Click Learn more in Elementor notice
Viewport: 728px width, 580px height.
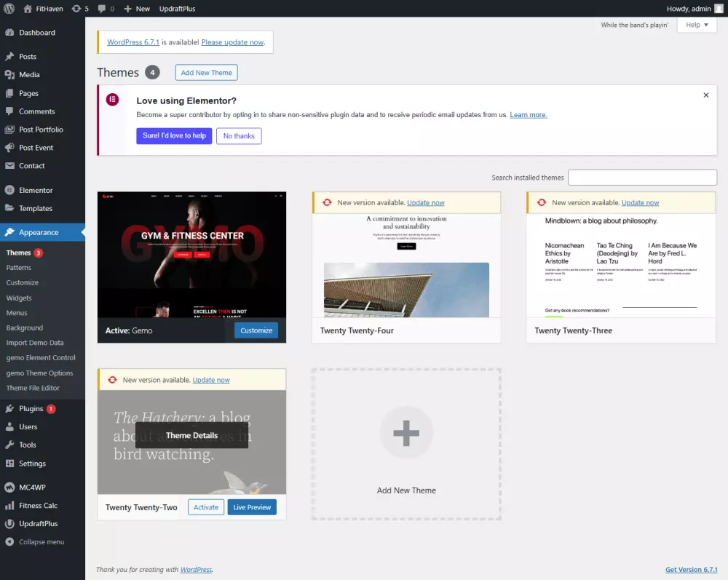pos(529,114)
